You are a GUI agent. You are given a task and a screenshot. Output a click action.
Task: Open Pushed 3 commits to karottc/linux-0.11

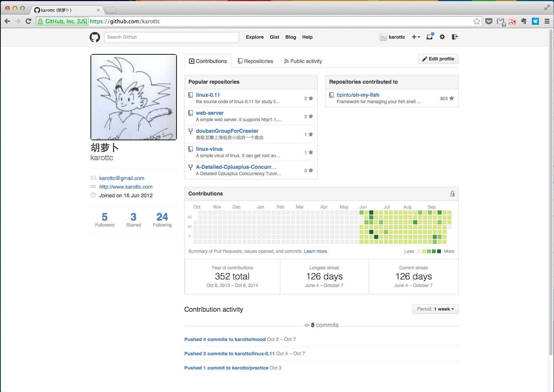click(x=229, y=354)
